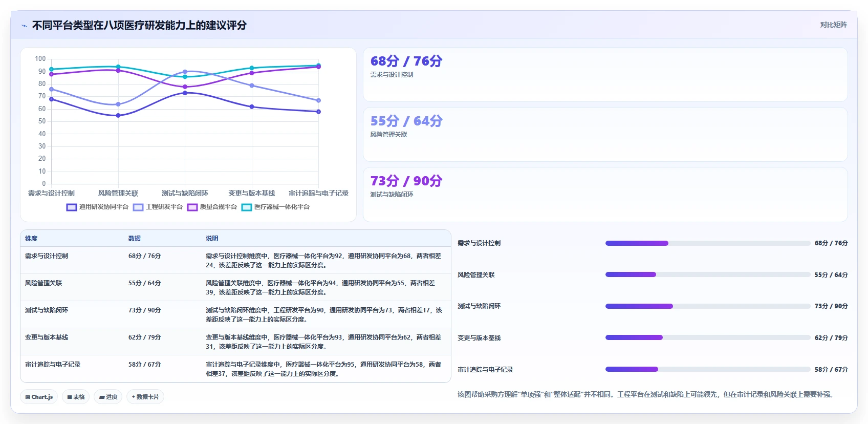Click the 维度 column header

coord(31,239)
